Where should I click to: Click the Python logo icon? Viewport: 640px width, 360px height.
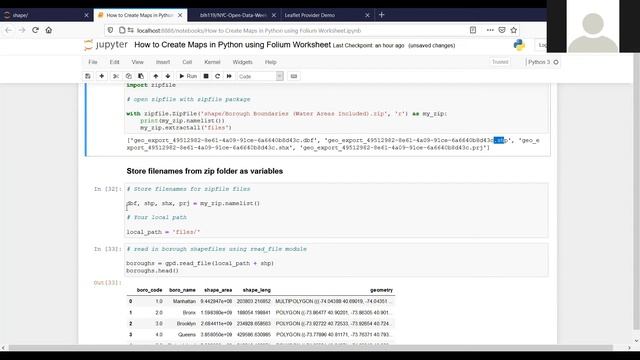pos(519,45)
